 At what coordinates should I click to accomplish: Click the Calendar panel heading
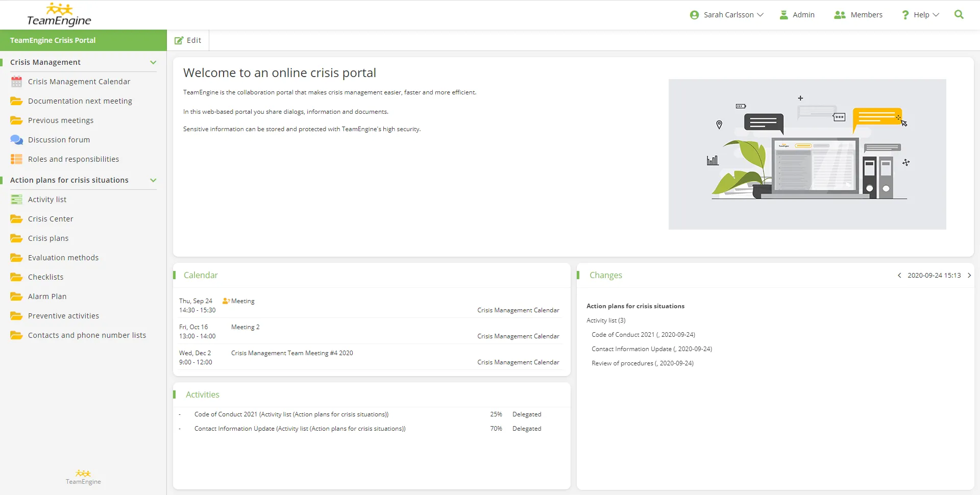tap(201, 275)
